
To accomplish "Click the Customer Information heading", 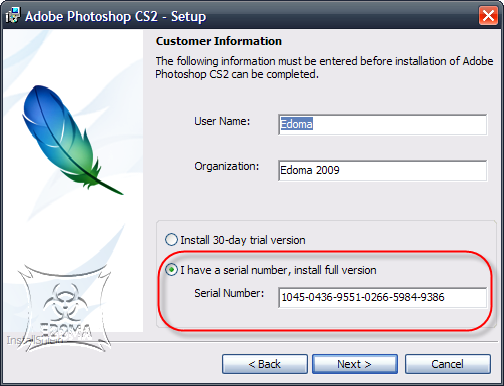I will click(219, 41).
